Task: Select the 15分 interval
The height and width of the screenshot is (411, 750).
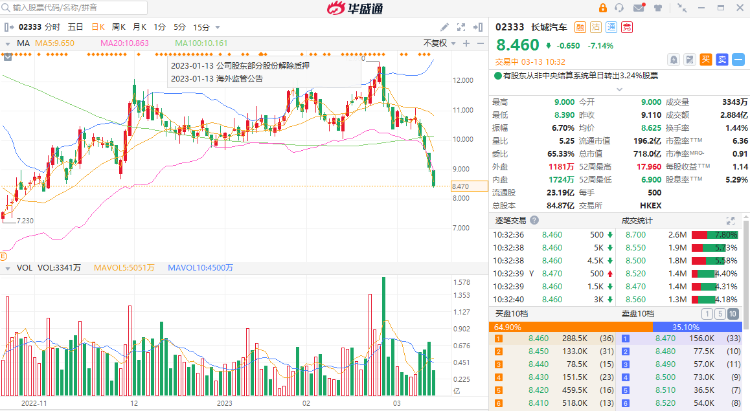Action: coord(201,27)
